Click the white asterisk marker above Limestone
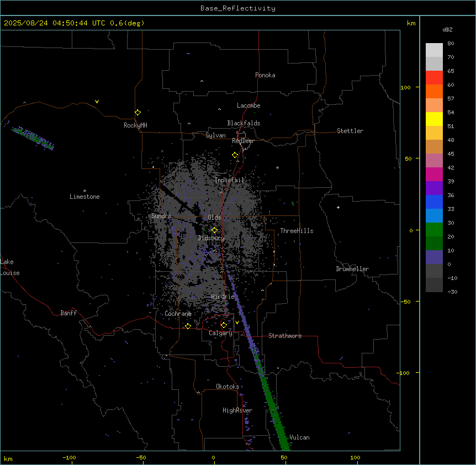Viewport: 476px width, 465px height. [x=84, y=191]
